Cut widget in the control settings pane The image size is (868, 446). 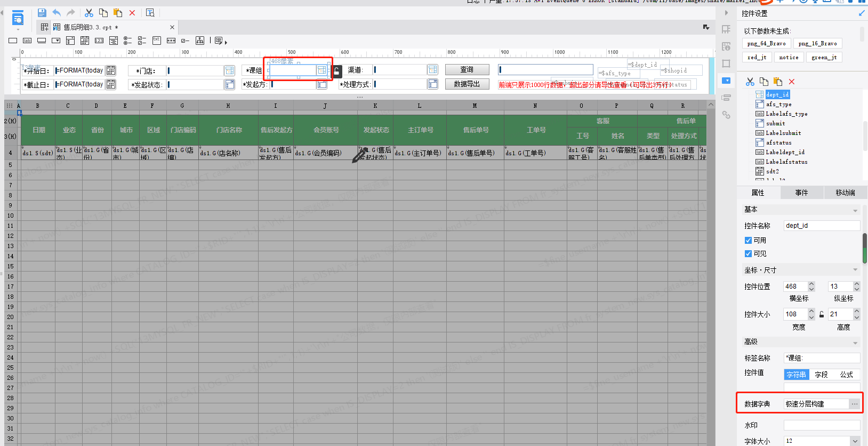750,82
